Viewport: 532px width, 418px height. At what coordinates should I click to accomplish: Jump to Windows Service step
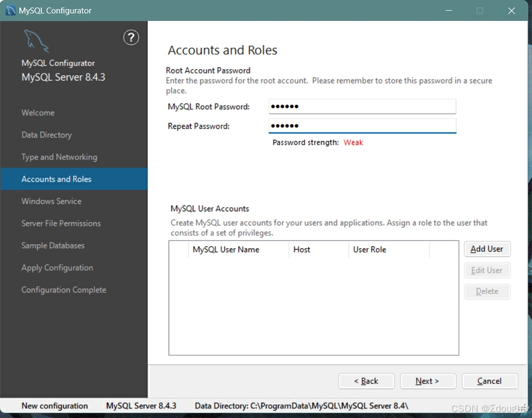(51, 201)
